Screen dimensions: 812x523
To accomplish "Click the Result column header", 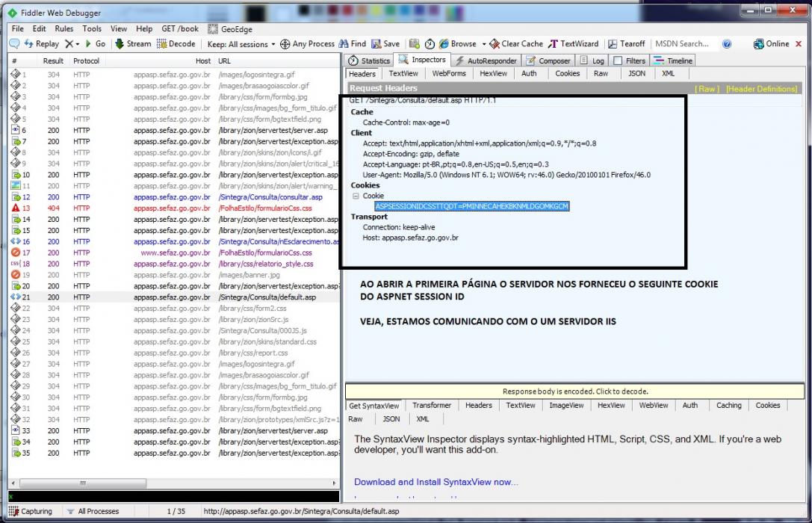I will (x=53, y=61).
